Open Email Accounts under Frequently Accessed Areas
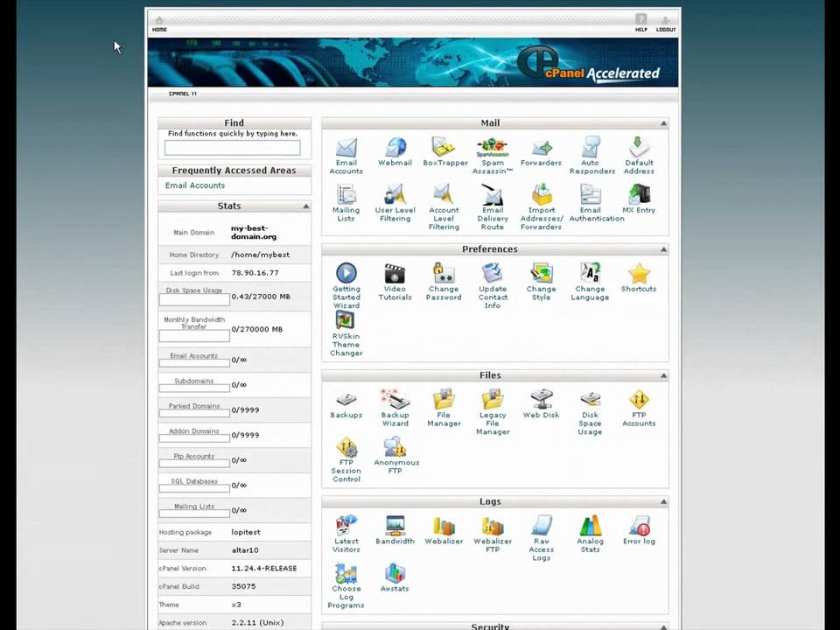840x630 pixels. (195, 185)
